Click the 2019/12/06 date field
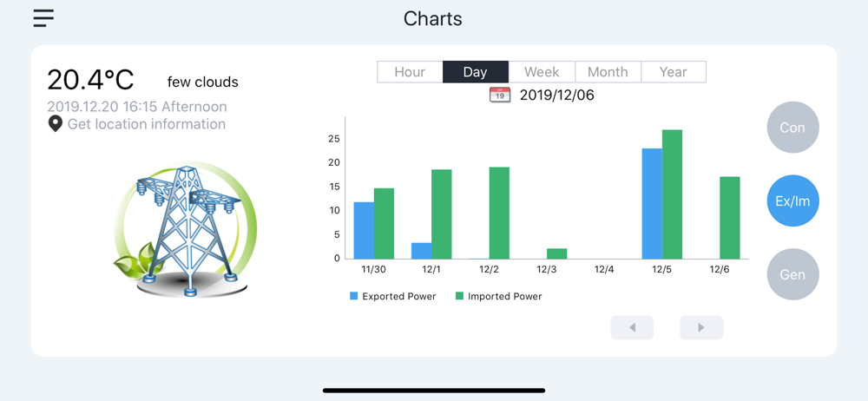This screenshot has height=401, width=868. (x=557, y=95)
